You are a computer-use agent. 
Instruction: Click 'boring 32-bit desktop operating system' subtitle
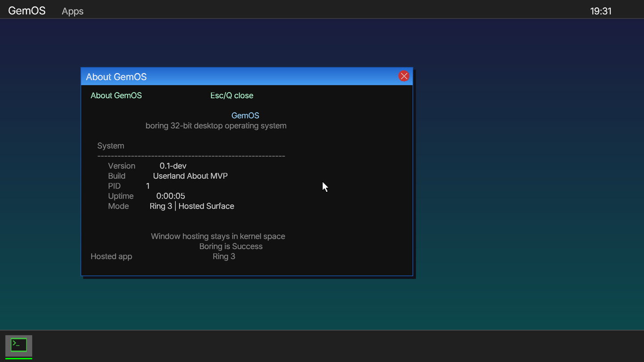pos(216,126)
